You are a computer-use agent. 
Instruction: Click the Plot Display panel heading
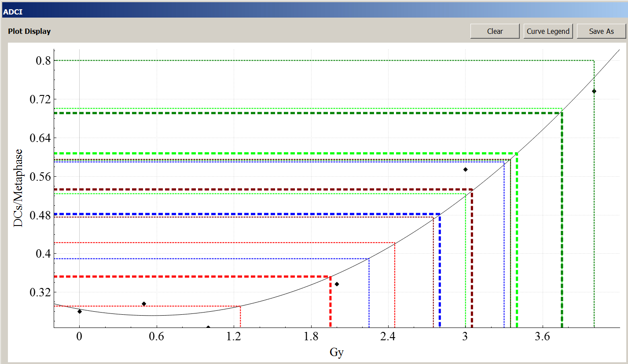coord(29,32)
